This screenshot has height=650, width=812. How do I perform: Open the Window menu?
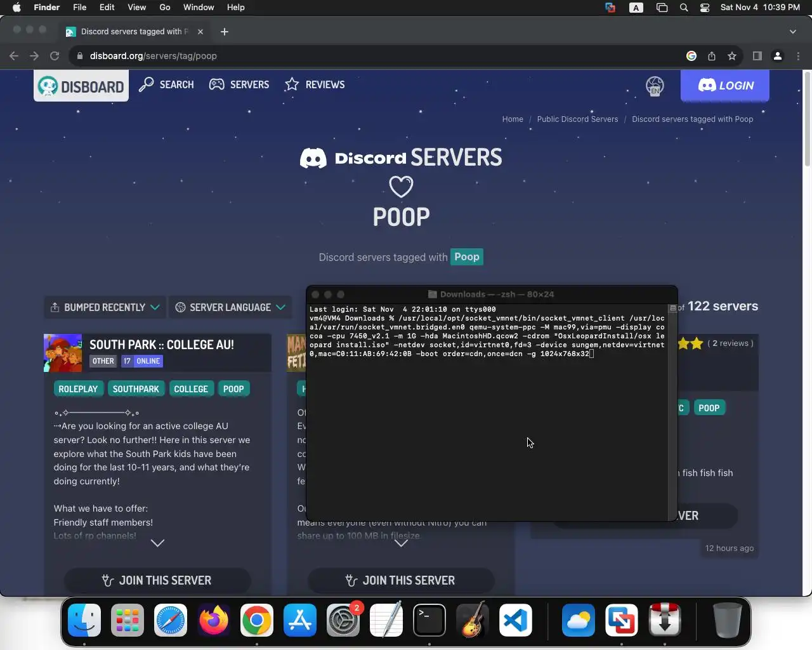point(199,8)
